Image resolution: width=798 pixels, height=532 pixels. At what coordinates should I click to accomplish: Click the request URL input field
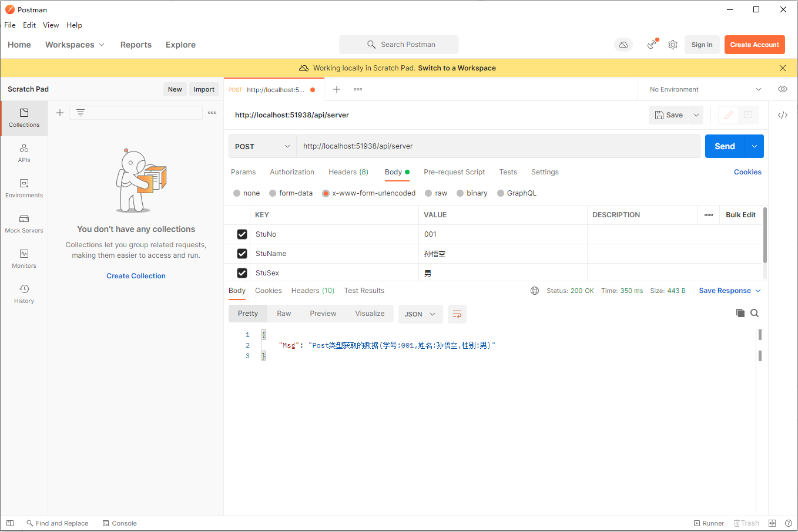click(498, 146)
